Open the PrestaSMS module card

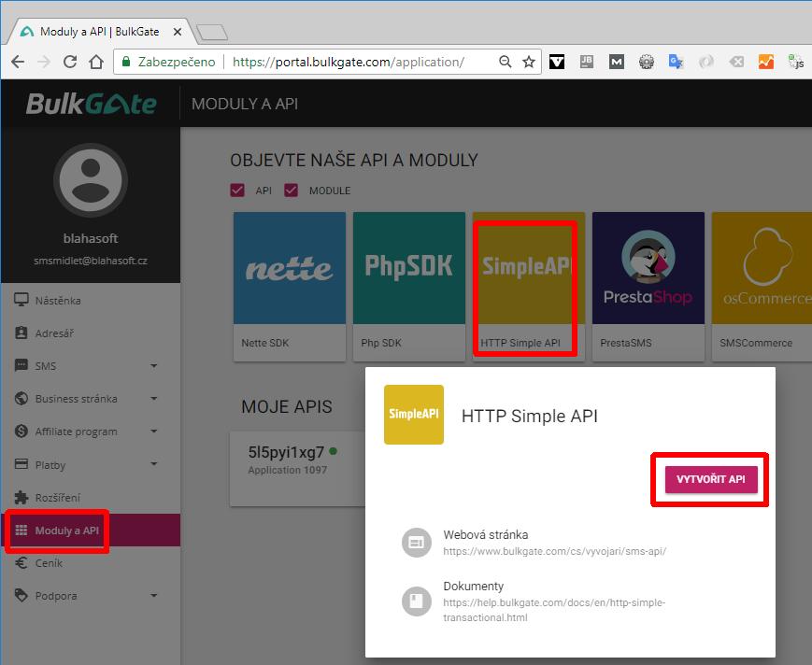[x=648, y=286]
